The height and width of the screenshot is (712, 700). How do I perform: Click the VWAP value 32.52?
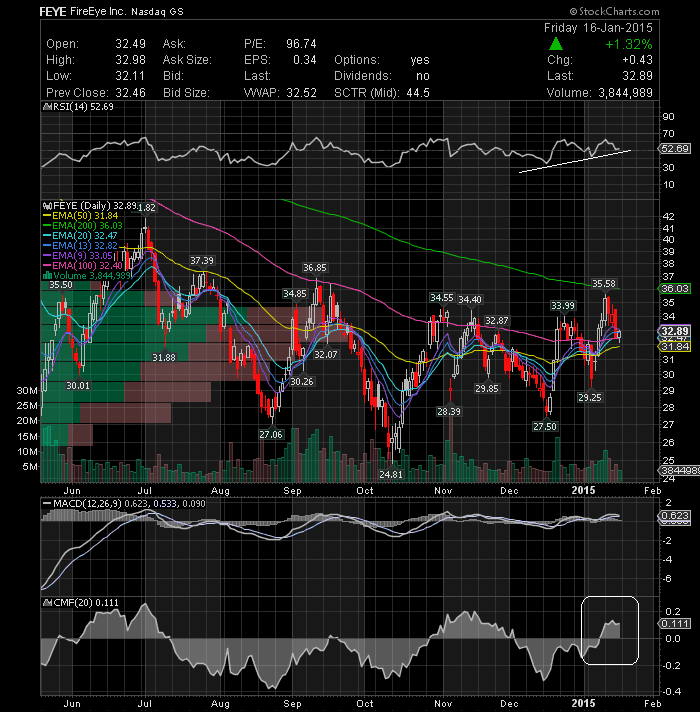301,93
